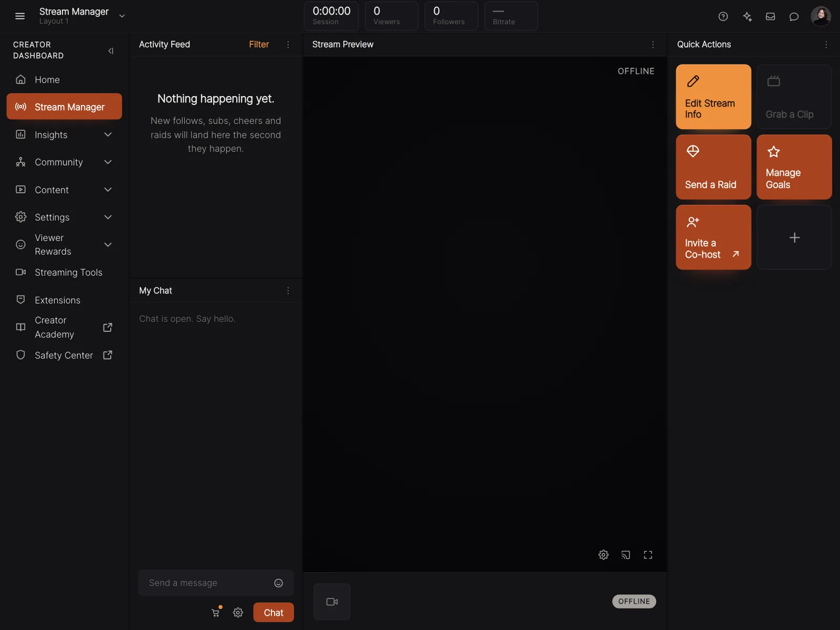Click the Settings sidebar gear icon

click(20, 217)
